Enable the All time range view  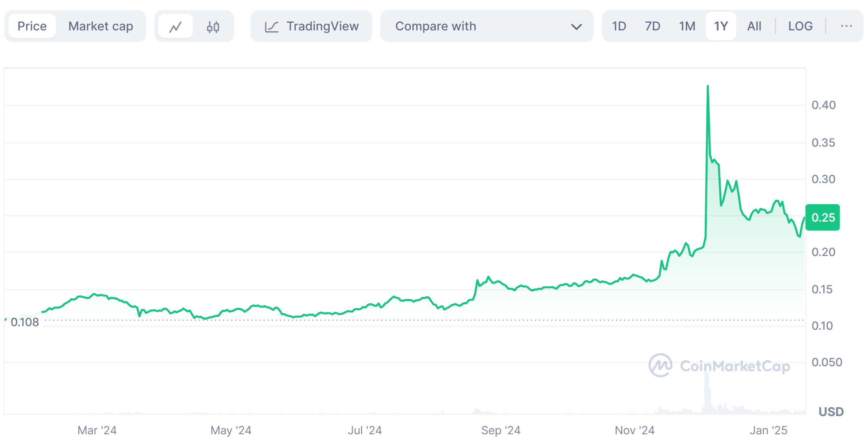coord(754,26)
